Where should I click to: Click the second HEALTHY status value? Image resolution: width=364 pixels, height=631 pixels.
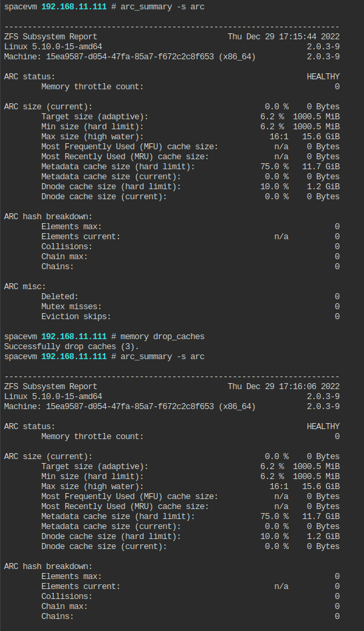coord(323,426)
